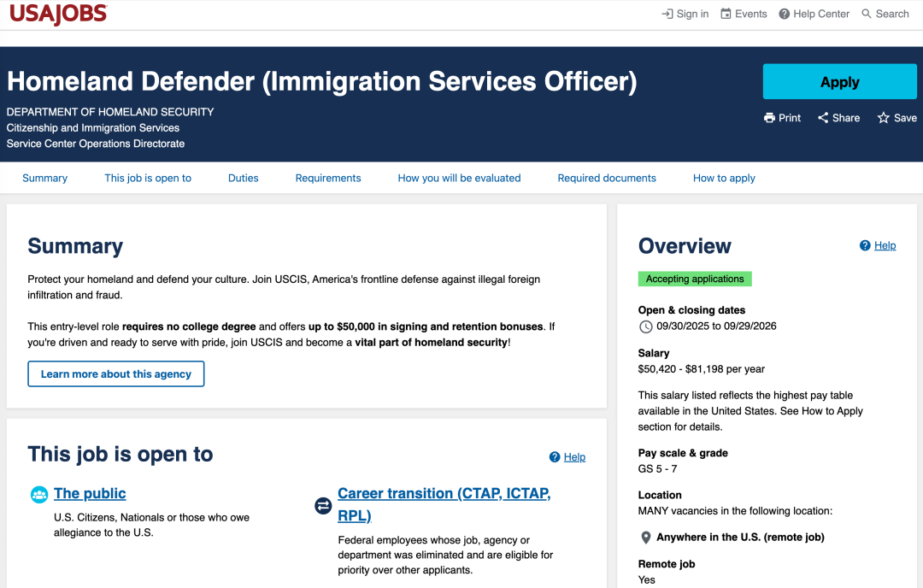Click The public people icon

pyautogui.click(x=38, y=494)
